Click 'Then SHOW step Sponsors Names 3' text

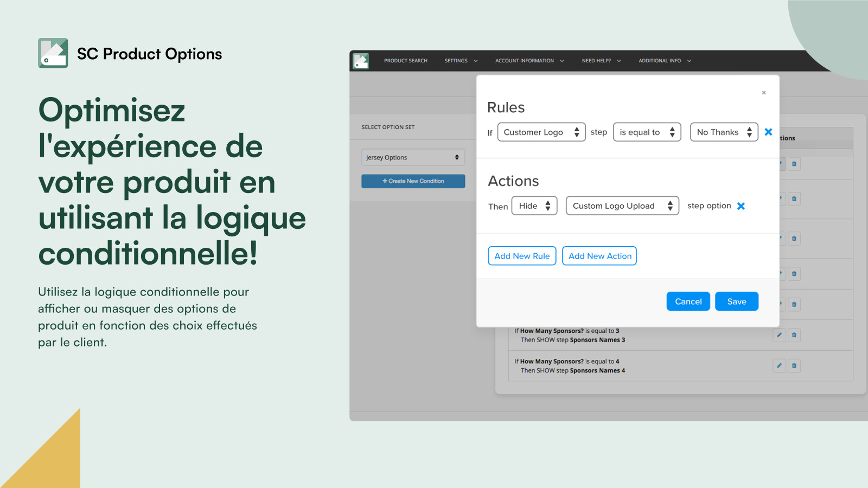point(573,340)
